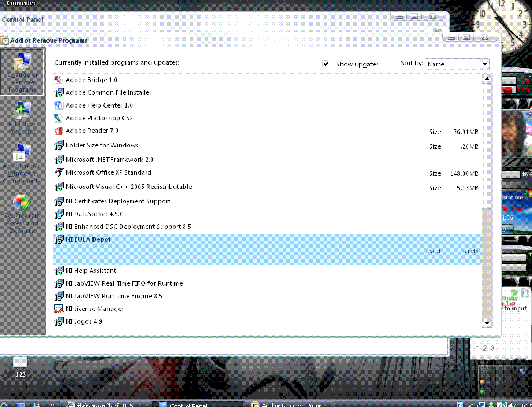Click the Visual C++ 2005 Redistributable icon
This screenshot has height=407, width=532.
click(59, 187)
